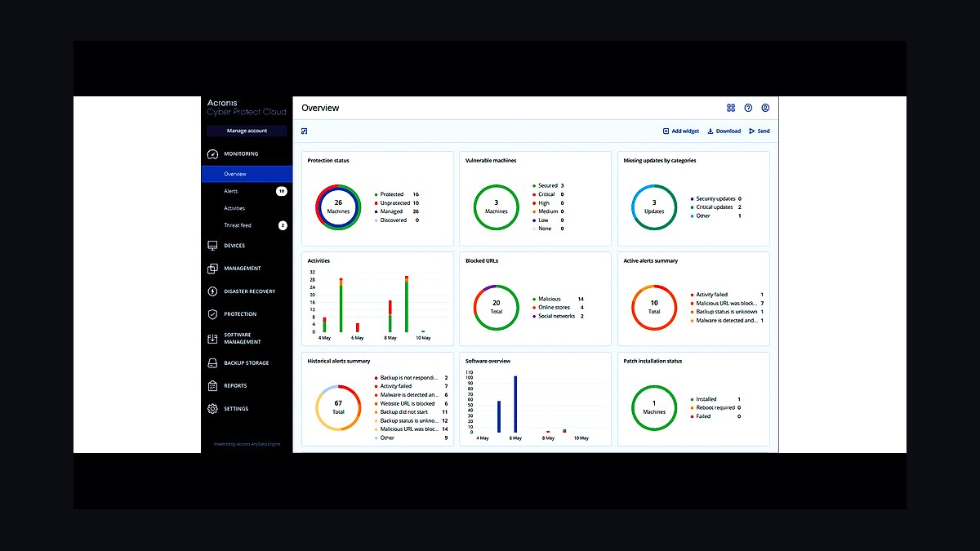Click the Patch installation donut showing 1 Machines
The width and height of the screenshot is (980, 551).
(654, 407)
